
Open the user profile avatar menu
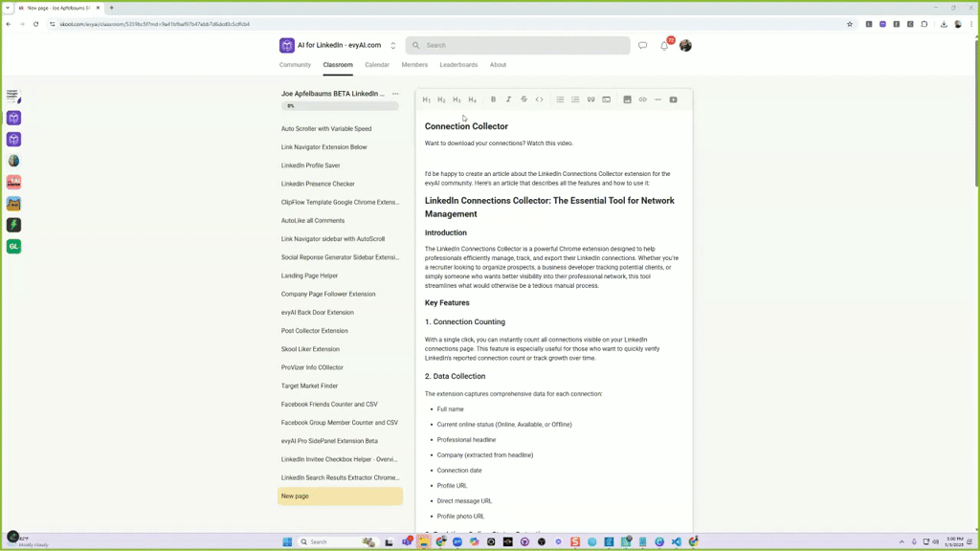pyautogui.click(x=685, y=46)
